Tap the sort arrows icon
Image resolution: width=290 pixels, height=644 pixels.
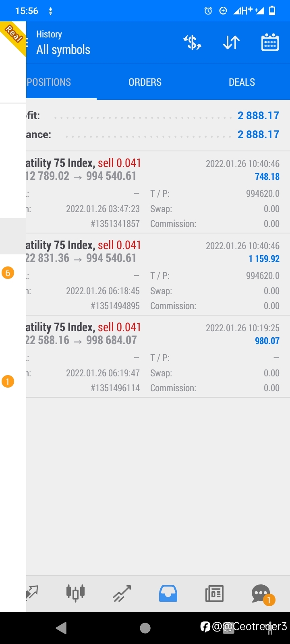tap(231, 42)
